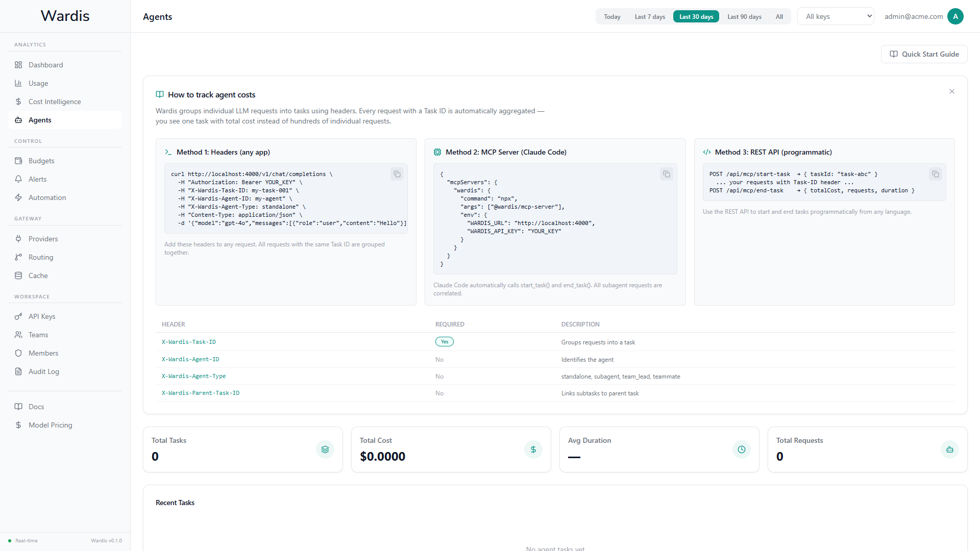The image size is (980, 551).
Task: Click the Recent Tasks heading
Action: coord(175,503)
